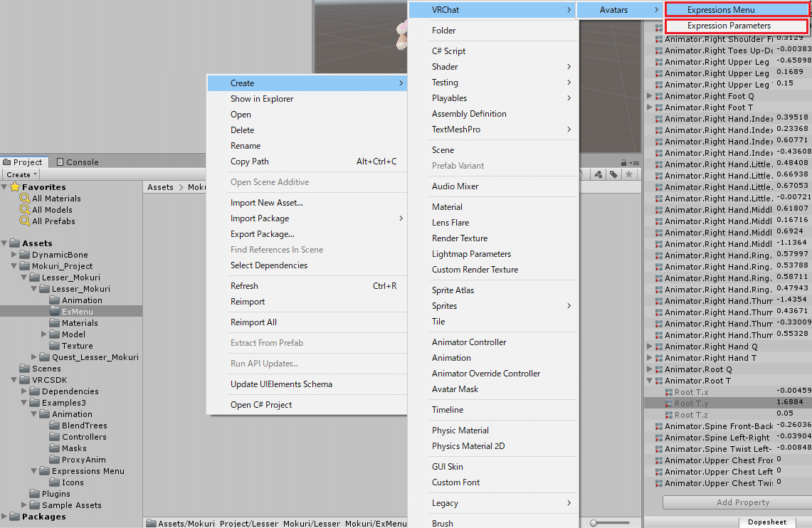
Task: Expand the TextMeshPro submenu arrow
Action: [569, 130]
